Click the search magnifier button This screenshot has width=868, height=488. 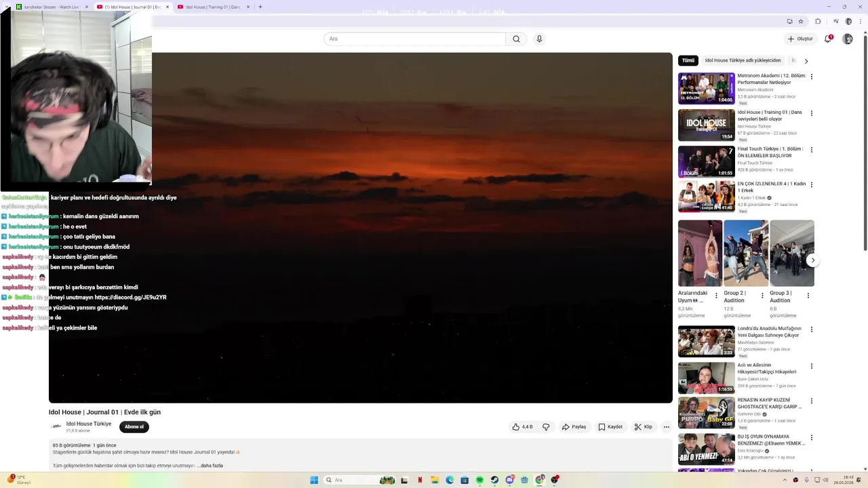click(516, 39)
